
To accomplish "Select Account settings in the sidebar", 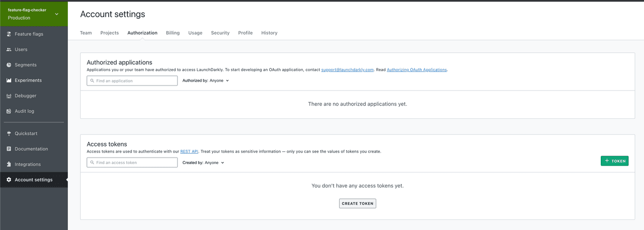I will click(x=34, y=180).
